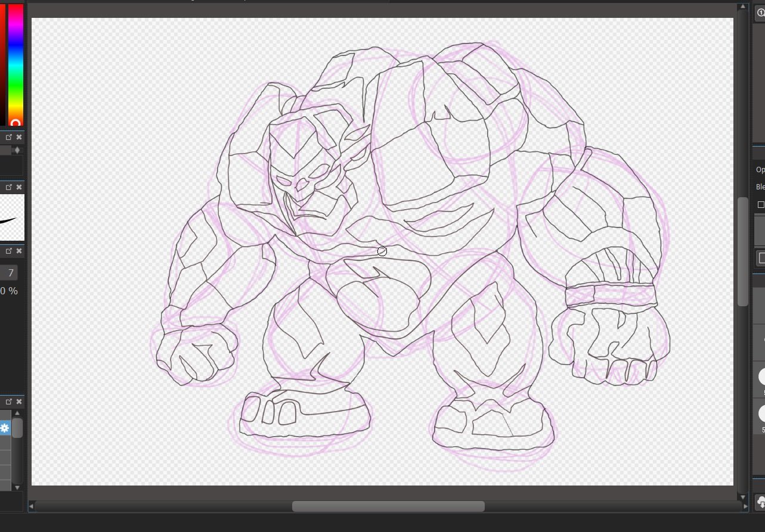Float the color selector docker panel
The image size is (765, 532).
(x=9, y=137)
